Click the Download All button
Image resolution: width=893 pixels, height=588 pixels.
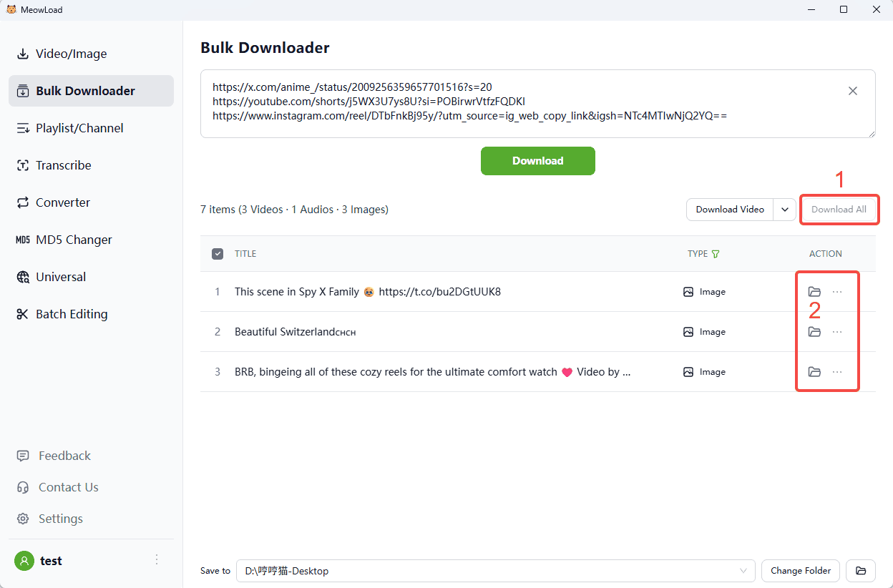(839, 210)
